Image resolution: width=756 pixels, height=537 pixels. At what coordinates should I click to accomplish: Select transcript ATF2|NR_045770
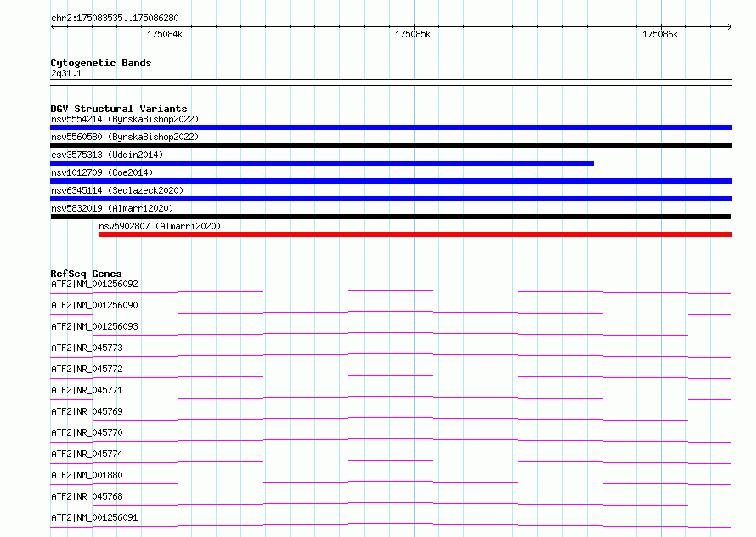pyautogui.click(x=87, y=432)
